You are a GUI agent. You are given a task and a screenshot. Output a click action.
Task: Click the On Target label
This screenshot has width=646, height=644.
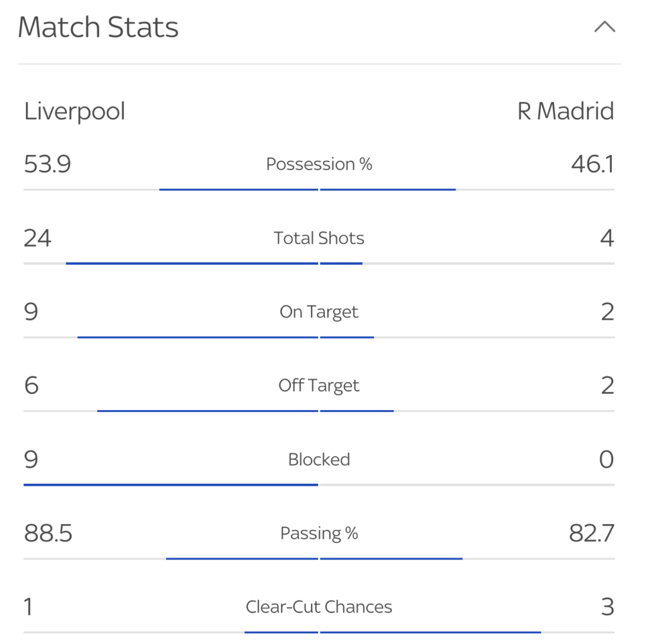[319, 312]
